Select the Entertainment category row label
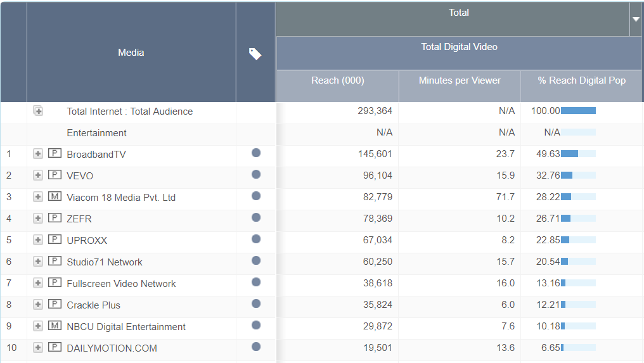Image resolution: width=644 pixels, height=363 pixels. pos(96,133)
